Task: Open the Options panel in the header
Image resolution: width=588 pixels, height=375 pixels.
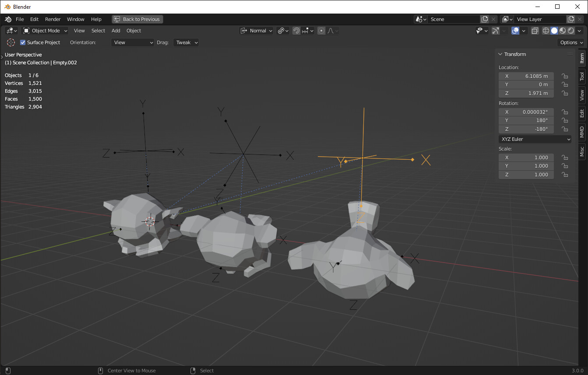Action: [570, 42]
